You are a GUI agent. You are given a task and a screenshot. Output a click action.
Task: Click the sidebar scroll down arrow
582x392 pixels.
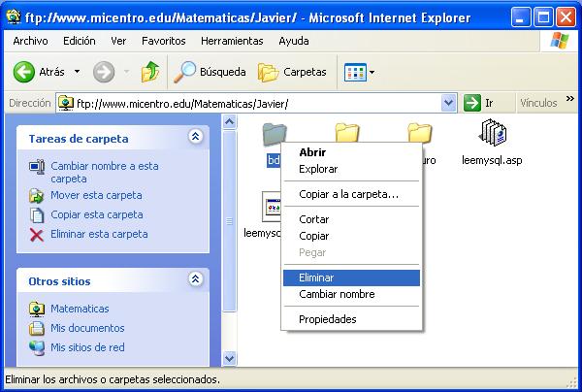[x=230, y=358]
